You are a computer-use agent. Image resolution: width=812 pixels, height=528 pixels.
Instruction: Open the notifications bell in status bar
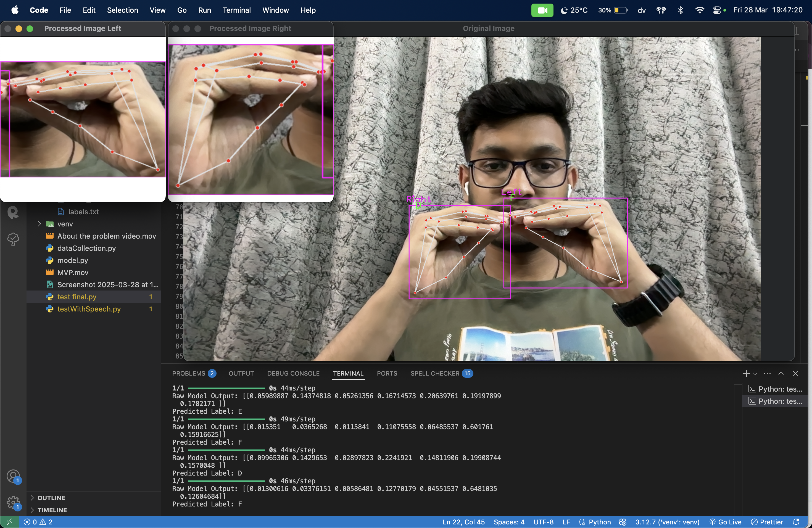[x=796, y=522]
